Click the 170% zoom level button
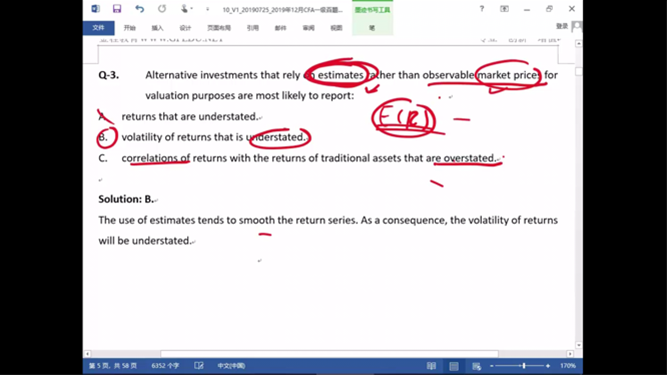The height and width of the screenshot is (375, 667). (567, 366)
